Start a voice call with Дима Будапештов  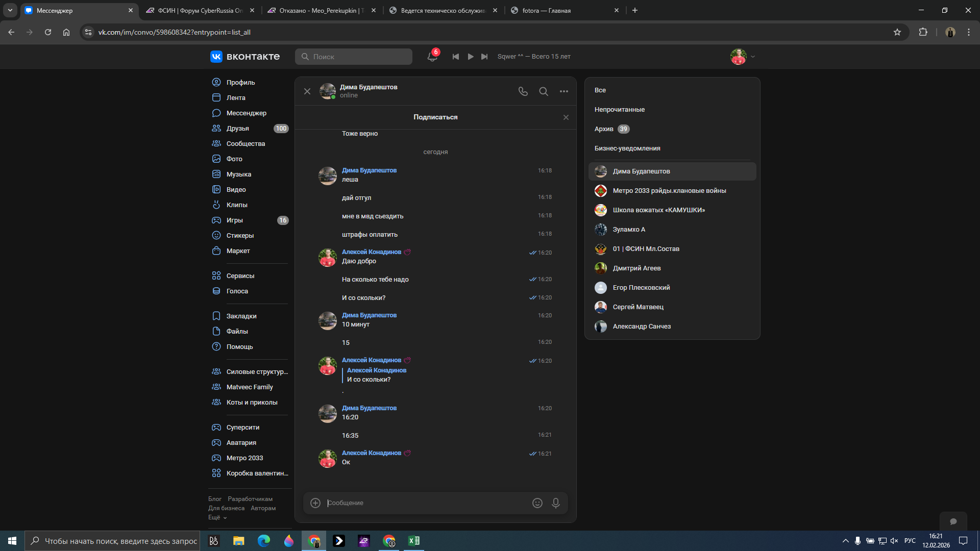[523, 91]
